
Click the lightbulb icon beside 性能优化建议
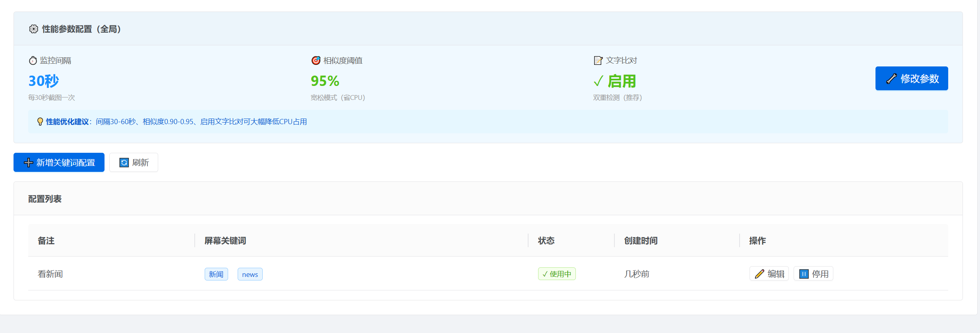[40, 122]
